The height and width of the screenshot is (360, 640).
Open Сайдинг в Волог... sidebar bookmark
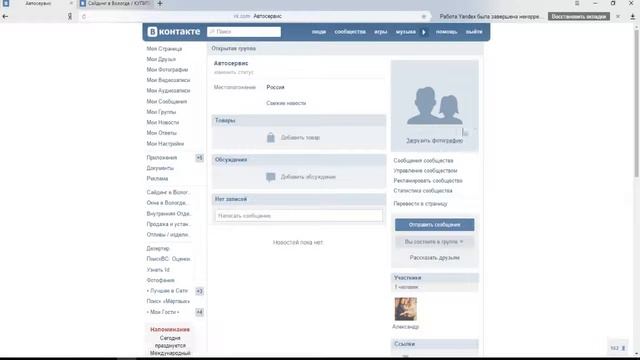coord(168,192)
